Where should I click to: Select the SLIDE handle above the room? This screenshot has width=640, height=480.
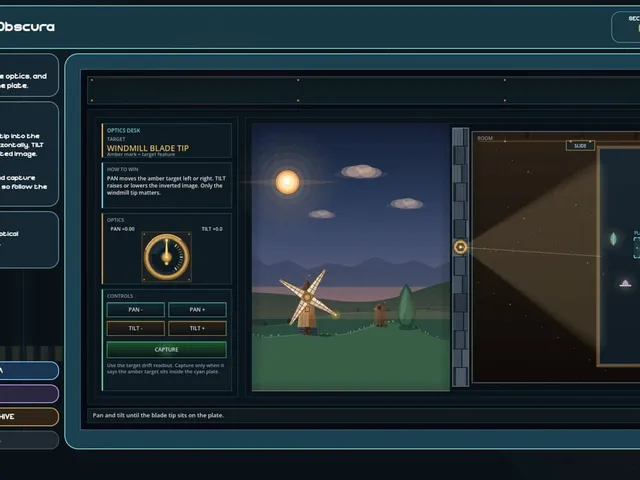[x=580, y=146]
